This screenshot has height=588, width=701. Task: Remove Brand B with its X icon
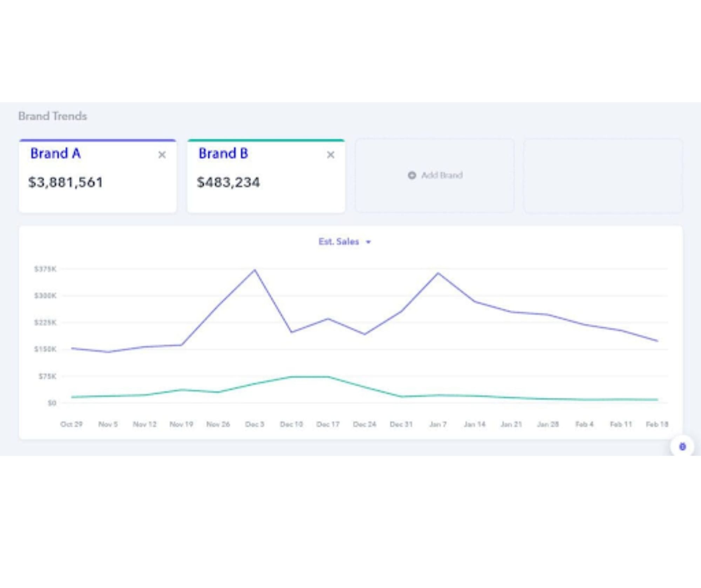(x=330, y=155)
